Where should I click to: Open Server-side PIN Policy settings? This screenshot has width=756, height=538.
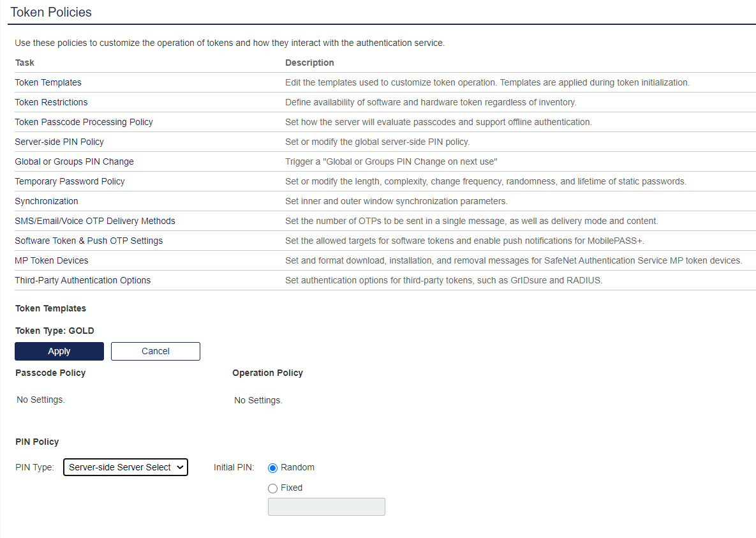click(x=59, y=142)
